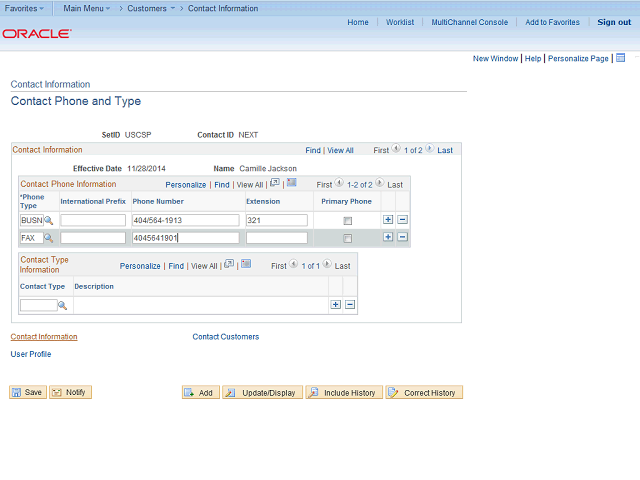Zoom Contact Type Information grid in new window
Viewport: 640px width, 480px height.
coord(229,264)
